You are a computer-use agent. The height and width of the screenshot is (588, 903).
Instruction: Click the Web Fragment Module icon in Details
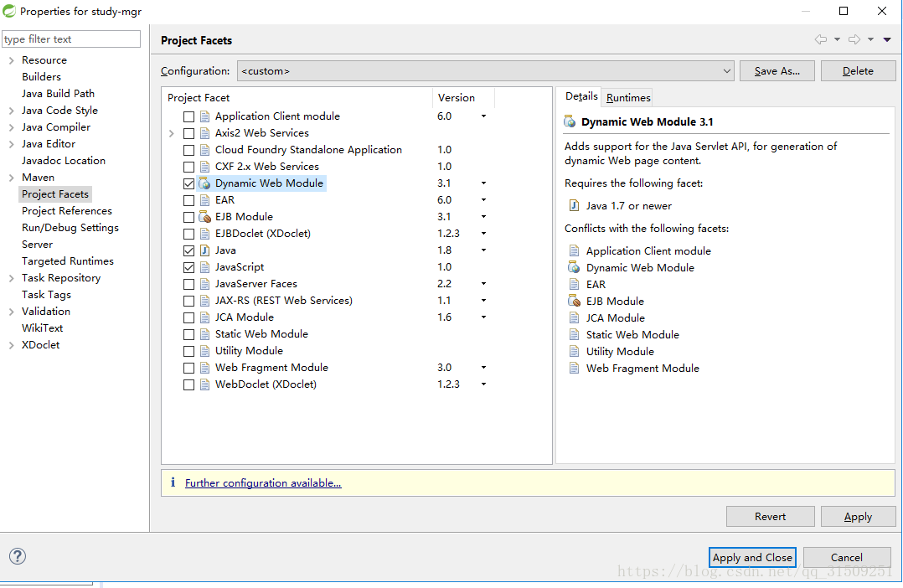(574, 368)
